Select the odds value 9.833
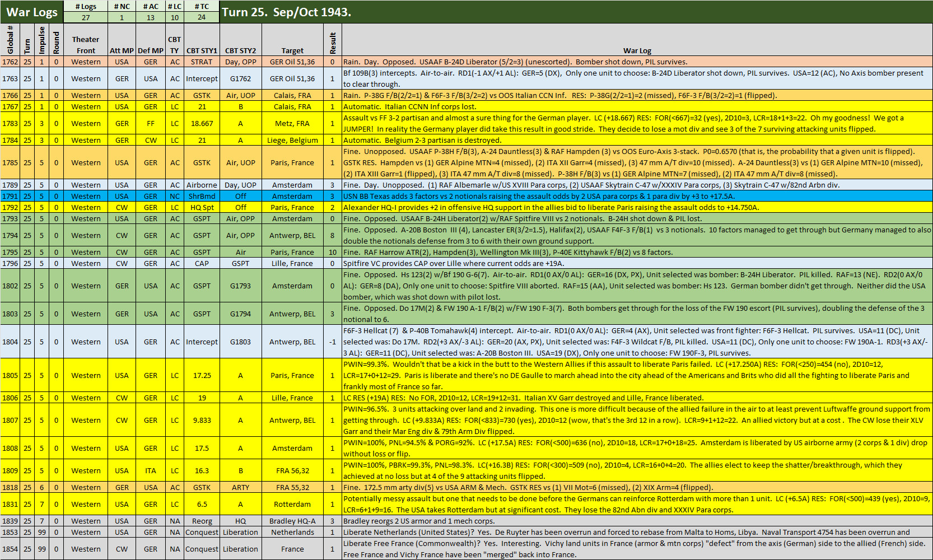933x560 pixels. click(202, 420)
